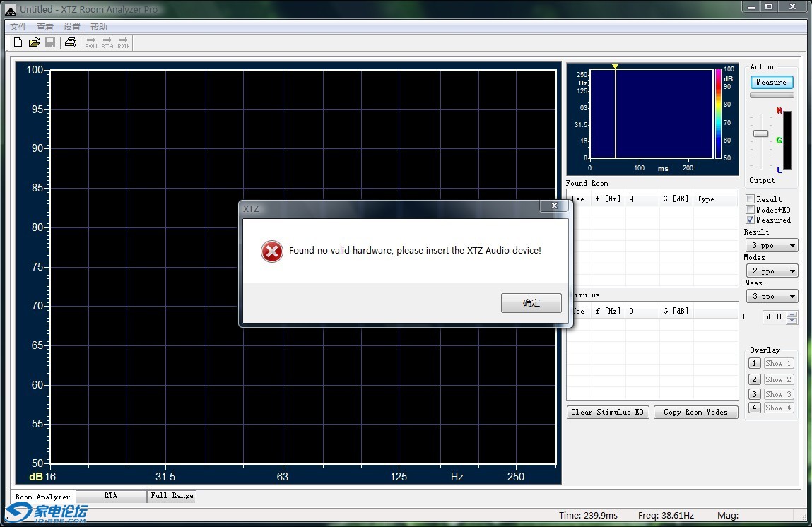Select the ROOM transfer toolbar icon
This screenshot has width=812, height=527.
point(91,42)
